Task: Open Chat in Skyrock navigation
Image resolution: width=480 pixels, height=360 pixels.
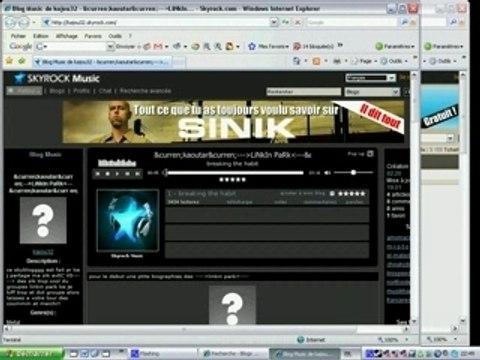Action: [x=105, y=91]
